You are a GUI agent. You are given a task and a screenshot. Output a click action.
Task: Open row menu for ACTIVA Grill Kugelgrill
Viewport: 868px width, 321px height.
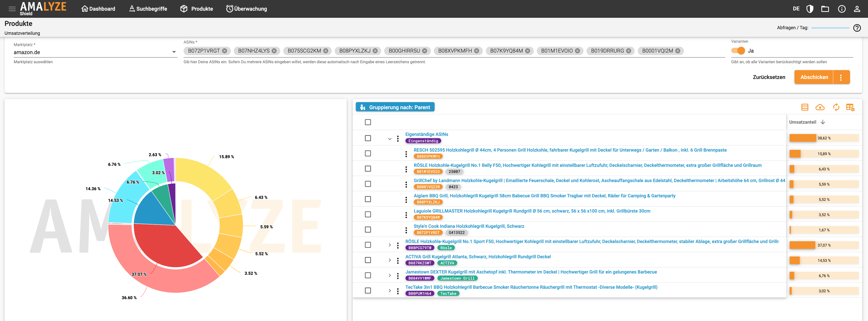tap(398, 261)
